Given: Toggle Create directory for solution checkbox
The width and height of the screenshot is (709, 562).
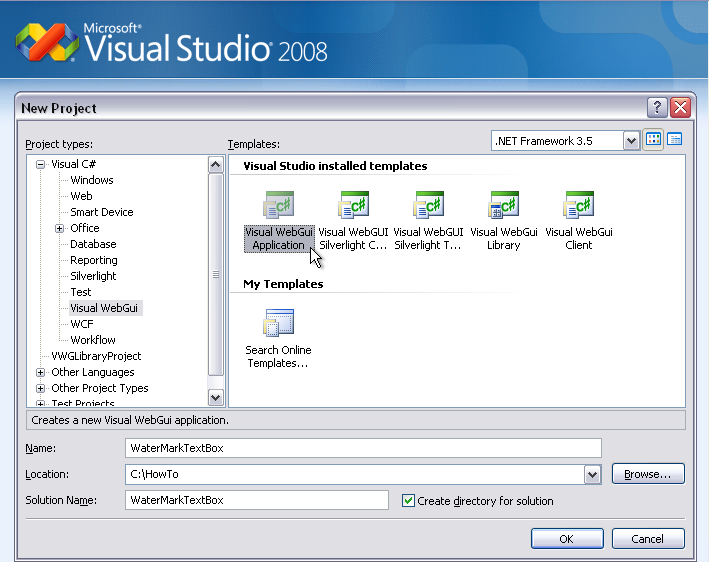Looking at the screenshot, I should click(x=408, y=501).
